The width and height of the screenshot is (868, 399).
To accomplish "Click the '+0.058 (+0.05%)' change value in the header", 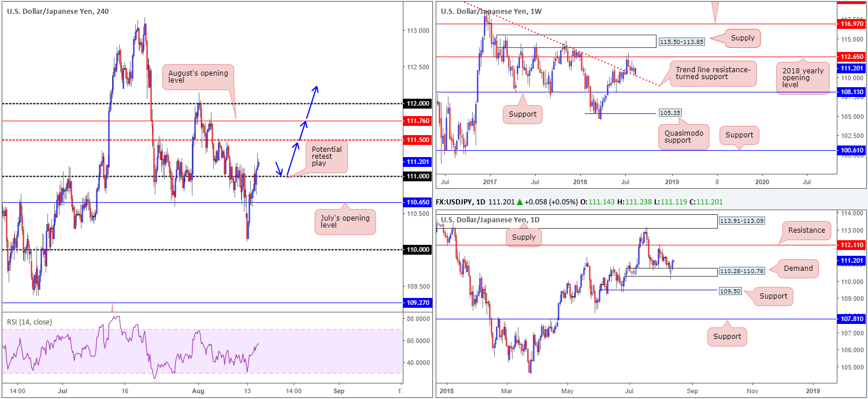I will [553, 202].
